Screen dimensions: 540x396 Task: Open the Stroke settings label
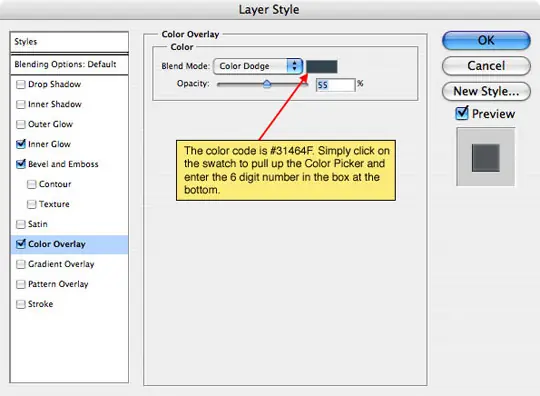41,304
